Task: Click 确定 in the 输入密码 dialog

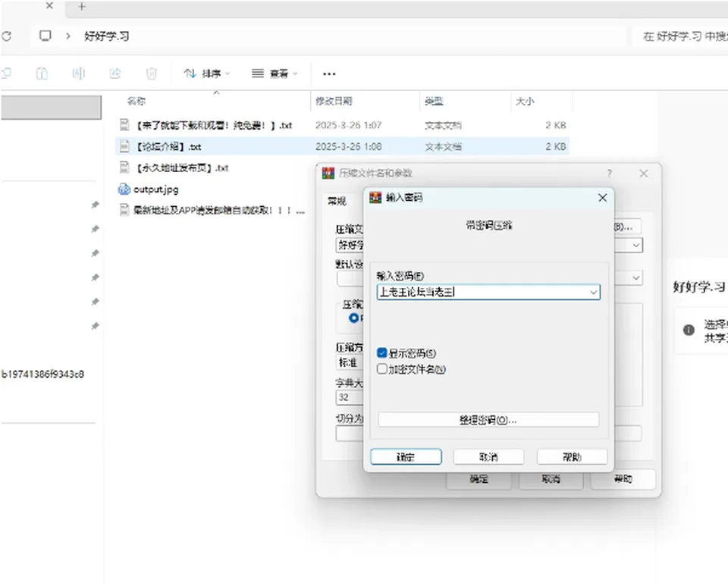Action: point(406,457)
